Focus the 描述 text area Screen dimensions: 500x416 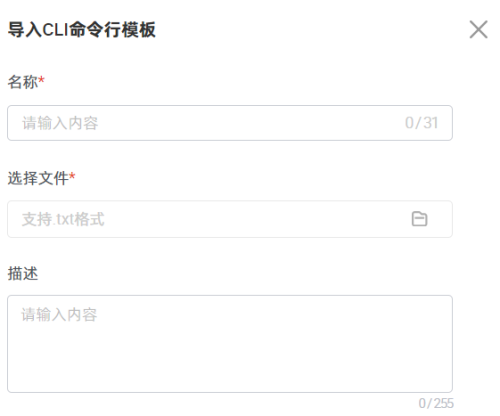pyautogui.click(x=230, y=344)
